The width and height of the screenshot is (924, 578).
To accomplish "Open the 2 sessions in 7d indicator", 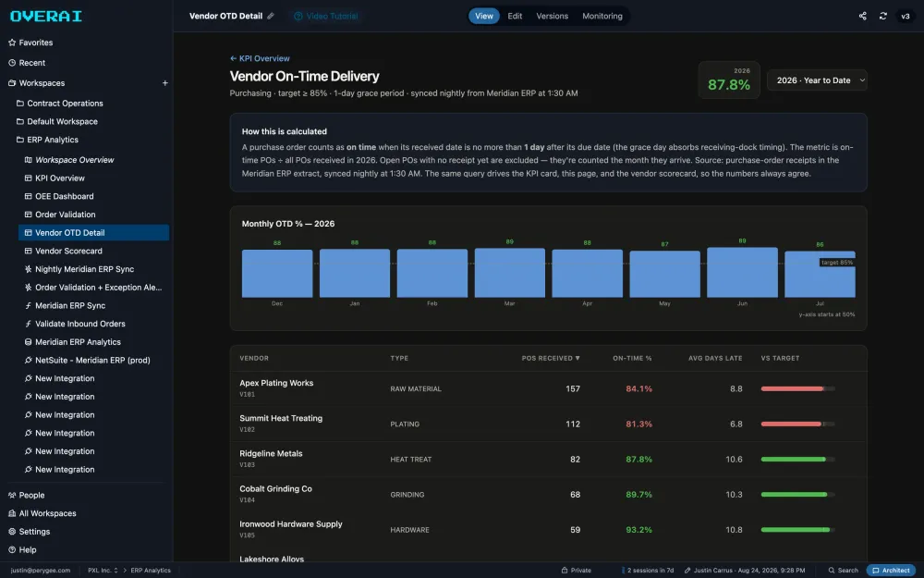I will (x=648, y=571).
